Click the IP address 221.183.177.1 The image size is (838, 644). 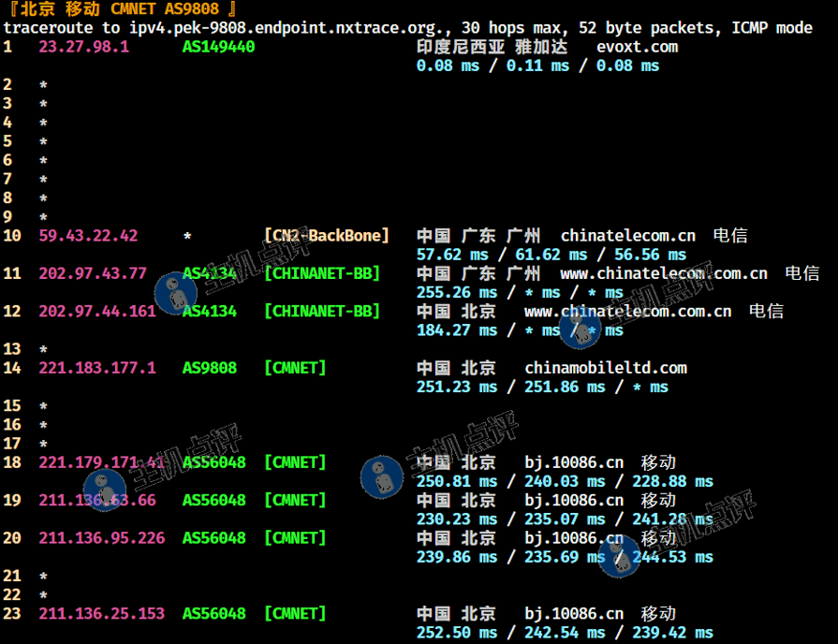click(x=97, y=368)
